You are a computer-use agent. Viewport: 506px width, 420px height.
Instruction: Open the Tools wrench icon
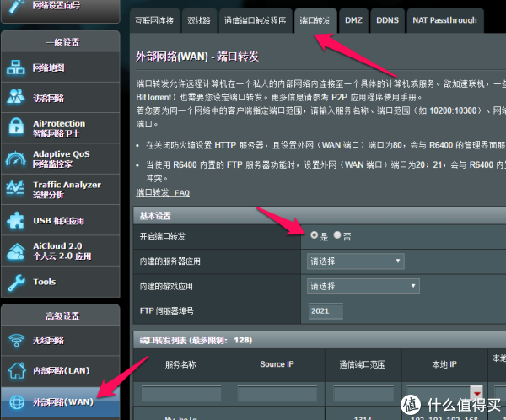tap(16, 282)
